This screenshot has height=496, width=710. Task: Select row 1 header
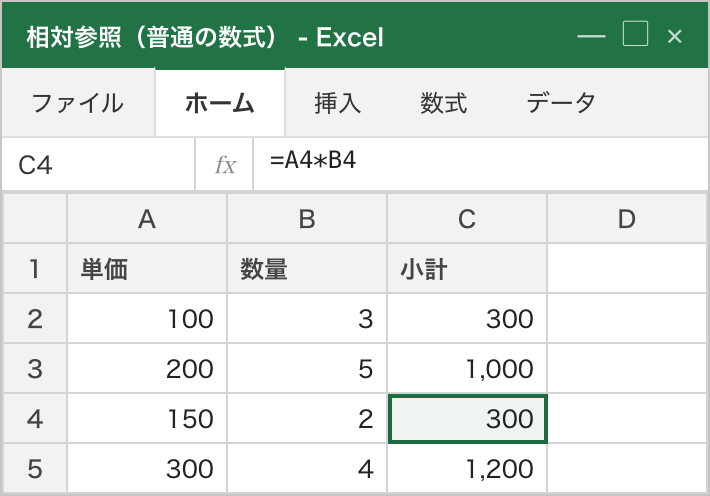coord(35,269)
